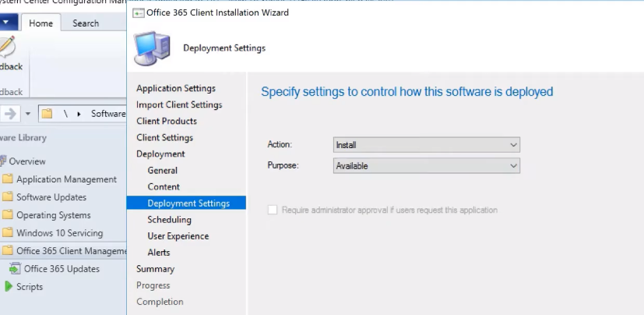Open Software Updates tree node
Screen dimensions: 644x315
tap(51, 197)
